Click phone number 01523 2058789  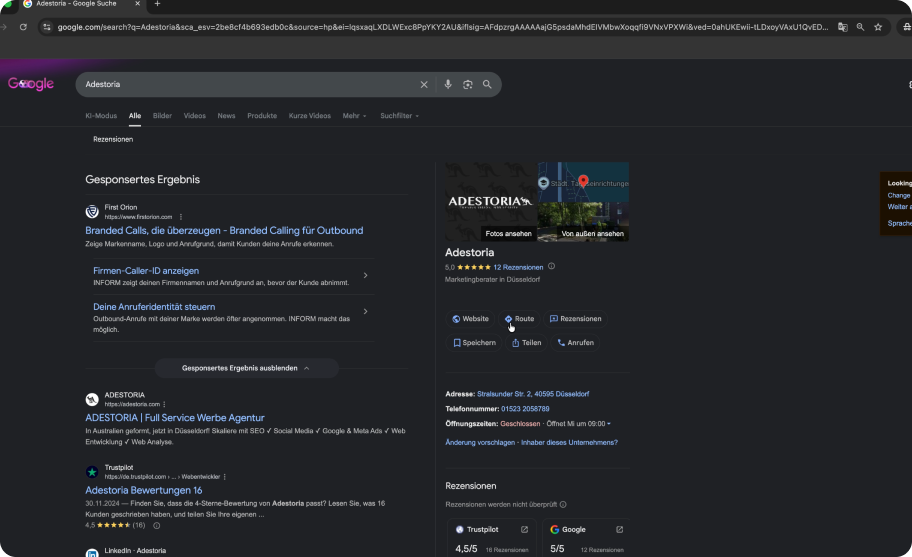525,409
